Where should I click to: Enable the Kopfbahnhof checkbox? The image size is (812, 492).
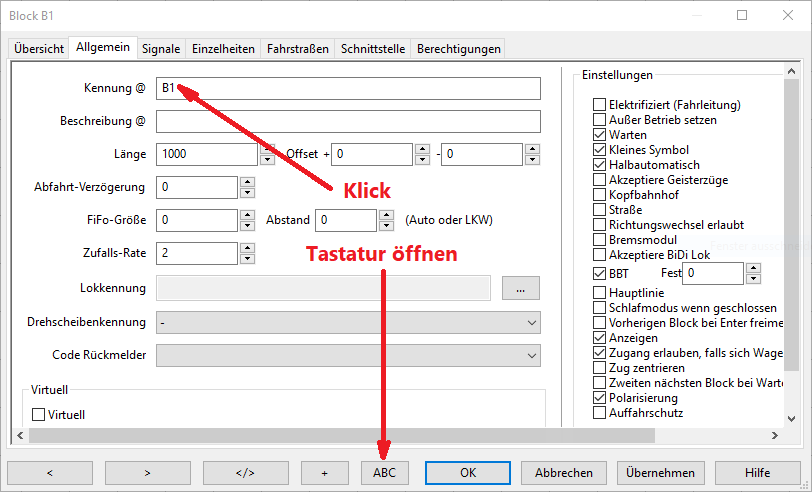599,195
